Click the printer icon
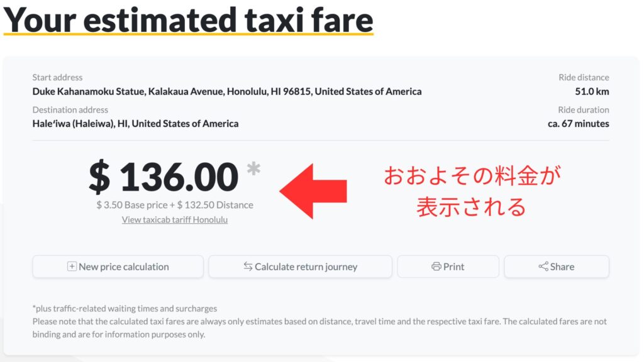Viewport: 644px width, 362px height. click(x=436, y=266)
